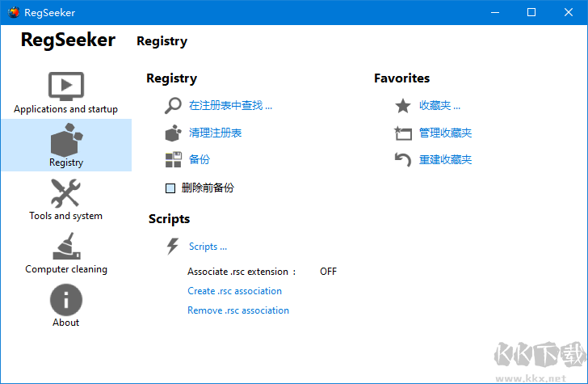Click the lightning bolt Scripts icon

tap(173, 247)
